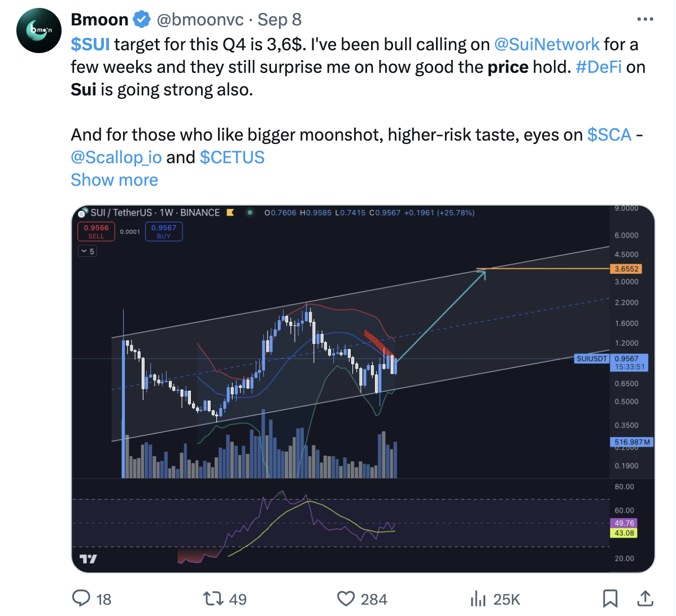Visit the @SuiNetwork mention link
Viewport: 676px width, 616px height.
pos(546,45)
